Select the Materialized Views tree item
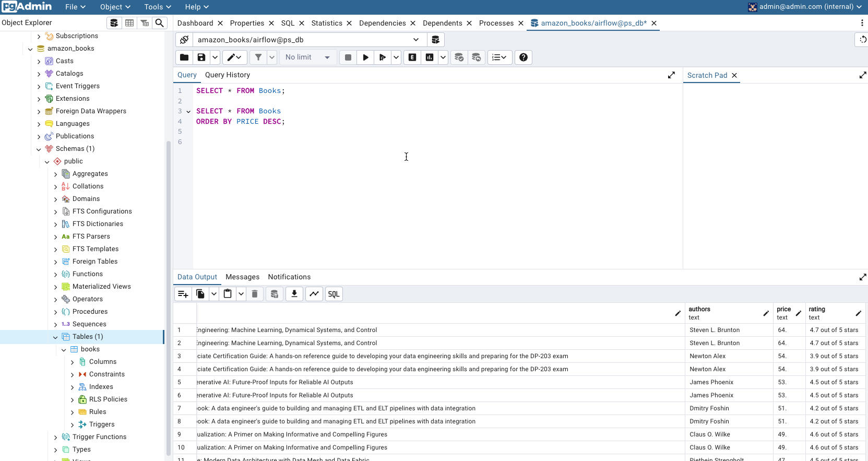868x461 pixels. (101, 287)
